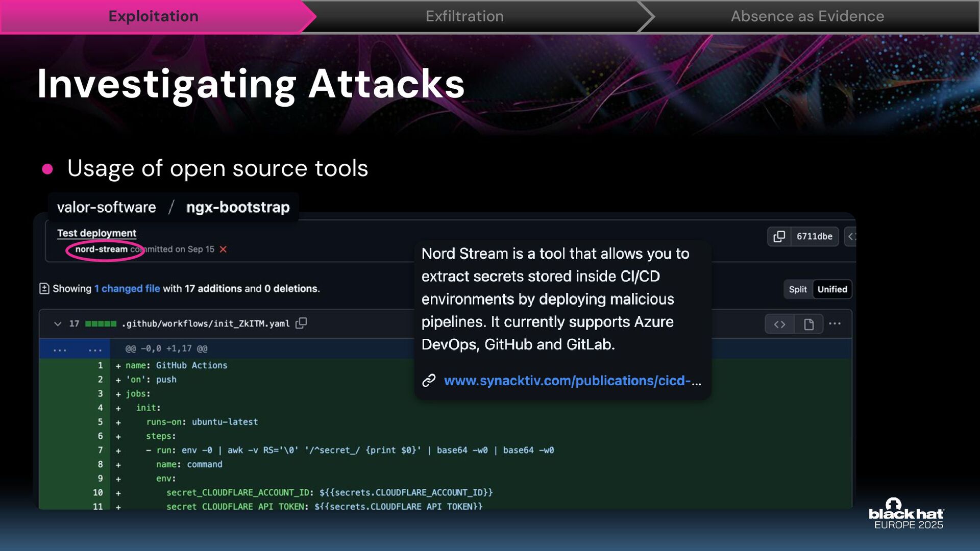The width and height of the screenshot is (980, 551).
Task: Click the green additions diffstat bar
Action: (101, 324)
